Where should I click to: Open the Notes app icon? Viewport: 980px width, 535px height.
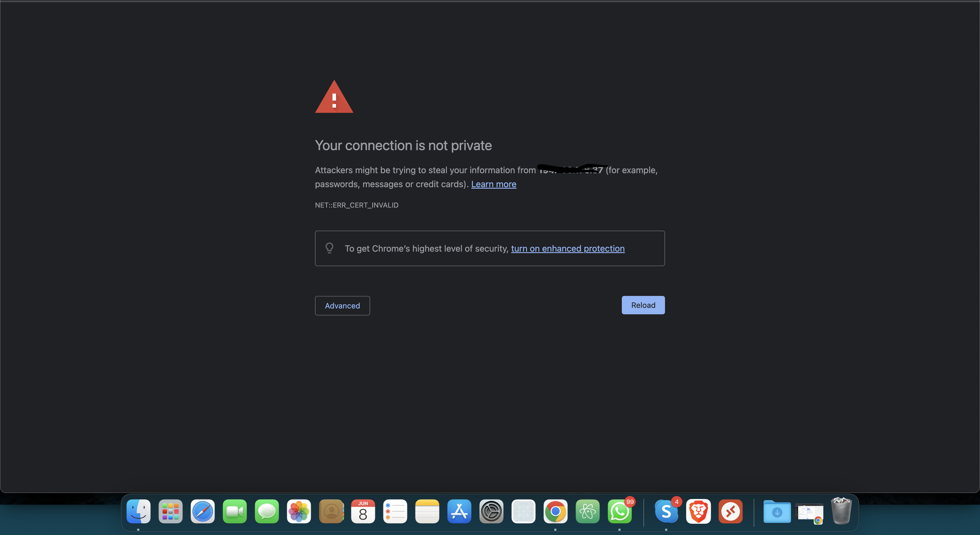point(427,511)
